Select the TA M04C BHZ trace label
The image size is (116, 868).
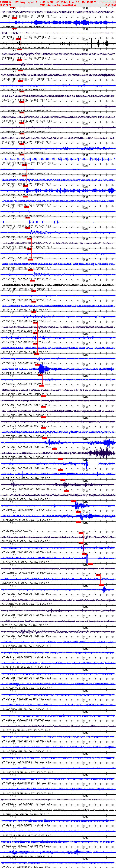pyautogui.click(x=27, y=142)
